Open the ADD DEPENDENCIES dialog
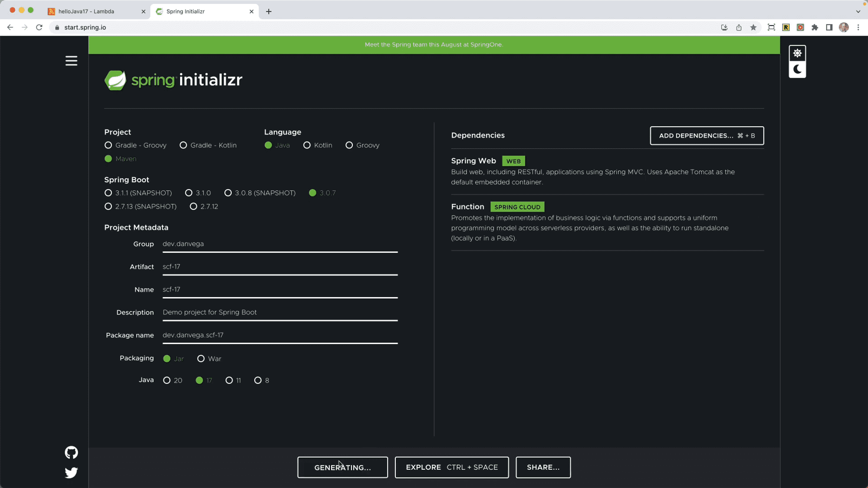Image resolution: width=868 pixels, height=488 pixels. click(x=707, y=135)
